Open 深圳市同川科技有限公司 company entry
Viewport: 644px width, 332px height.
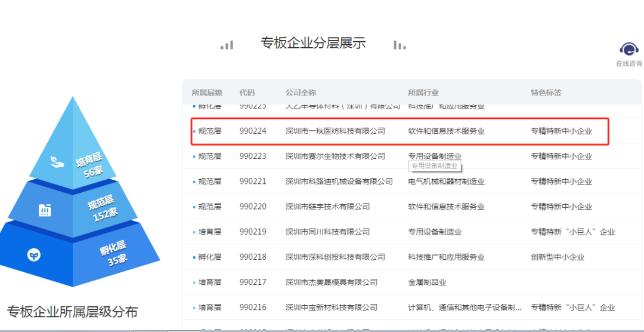tap(327, 232)
